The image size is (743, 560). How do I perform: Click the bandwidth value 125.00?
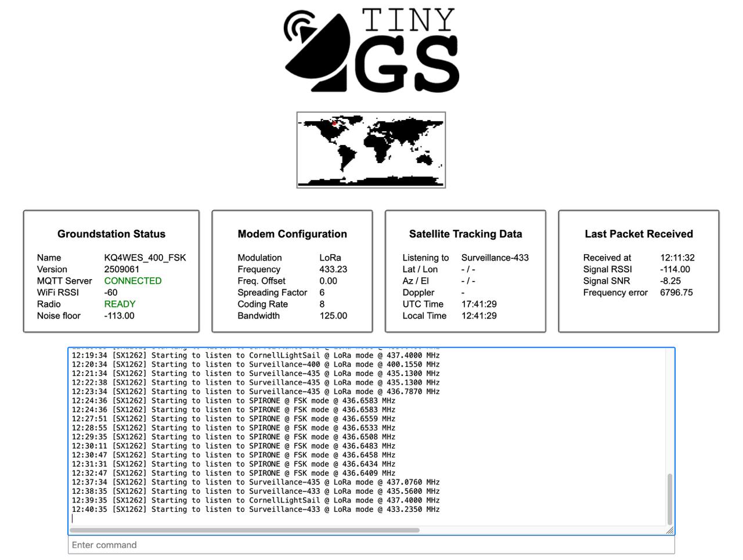(x=333, y=316)
